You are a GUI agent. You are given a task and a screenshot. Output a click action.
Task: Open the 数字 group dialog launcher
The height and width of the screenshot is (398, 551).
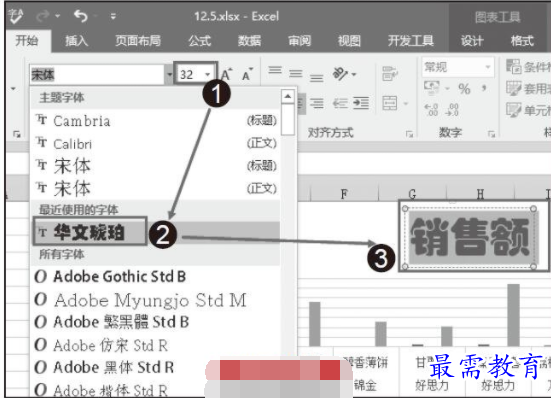coord(491,134)
